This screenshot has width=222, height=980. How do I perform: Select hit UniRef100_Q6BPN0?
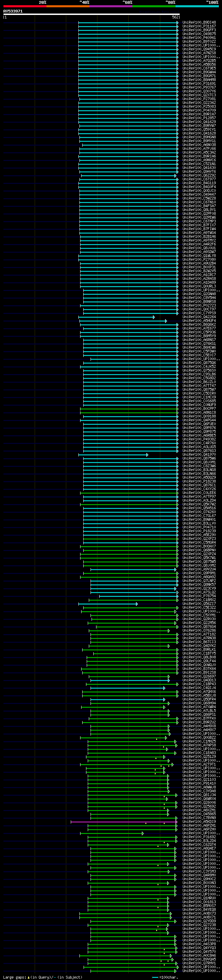tap(199, 550)
